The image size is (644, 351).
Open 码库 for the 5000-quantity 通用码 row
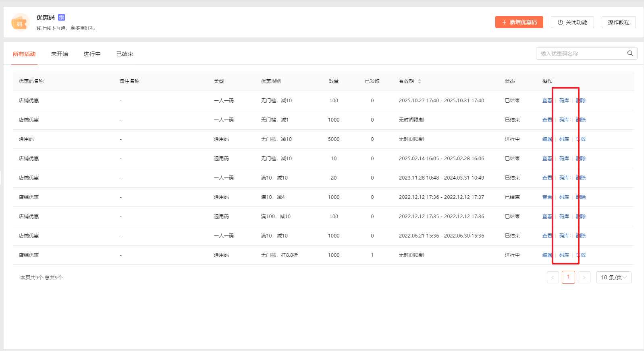[x=564, y=139]
